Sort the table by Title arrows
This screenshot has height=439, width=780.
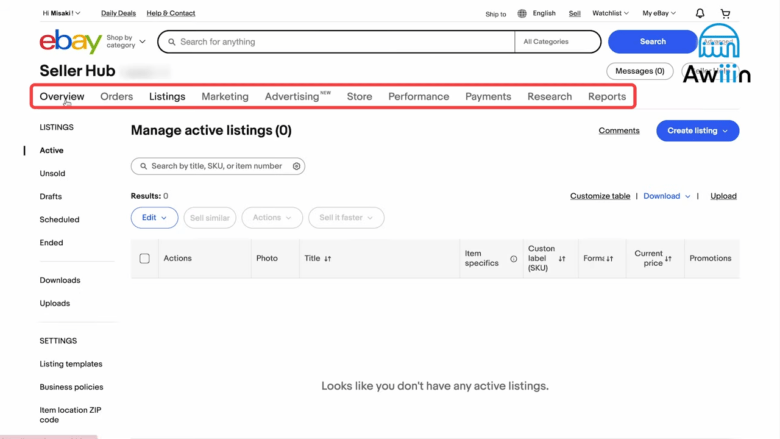pos(328,259)
